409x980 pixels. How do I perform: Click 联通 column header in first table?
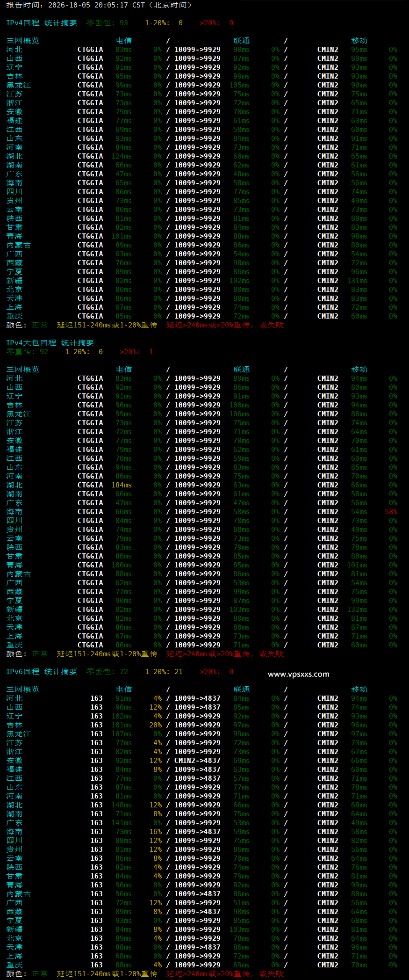(x=242, y=41)
